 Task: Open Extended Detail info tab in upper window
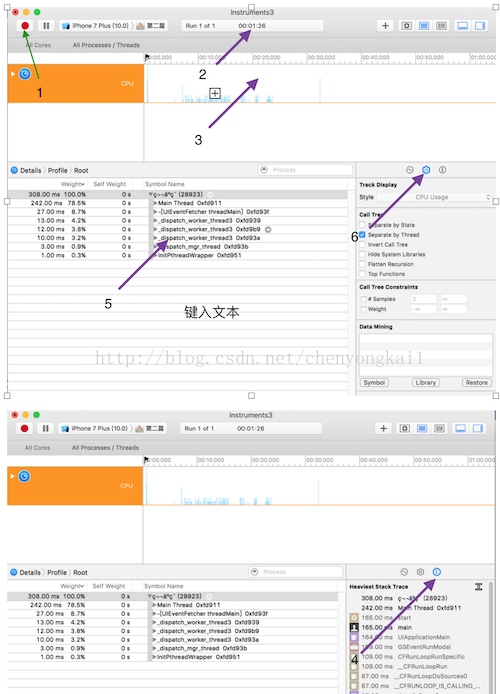click(442, 170)
